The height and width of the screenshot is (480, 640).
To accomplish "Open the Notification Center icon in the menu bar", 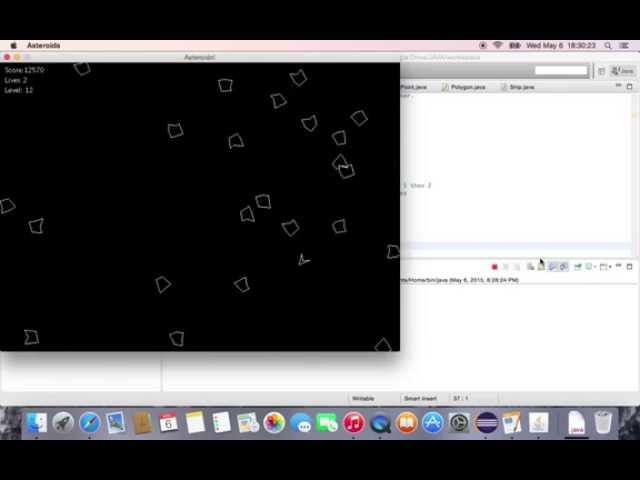I will (624, 45).
